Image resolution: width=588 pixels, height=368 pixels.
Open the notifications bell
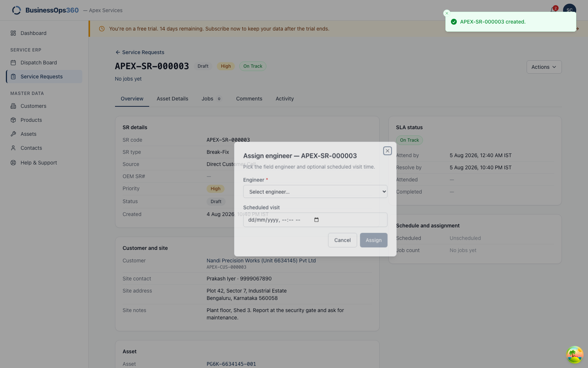[x=553, y=10]
